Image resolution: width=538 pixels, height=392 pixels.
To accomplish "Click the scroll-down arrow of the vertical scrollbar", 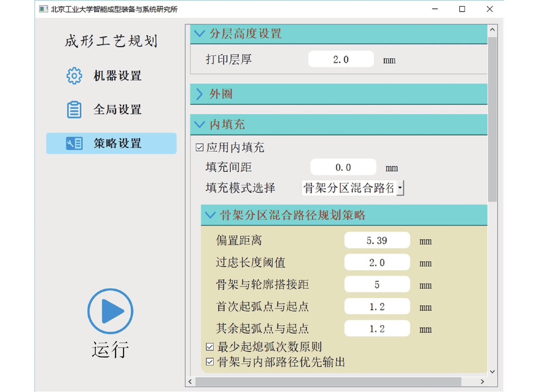I will [x=492, y=372].
